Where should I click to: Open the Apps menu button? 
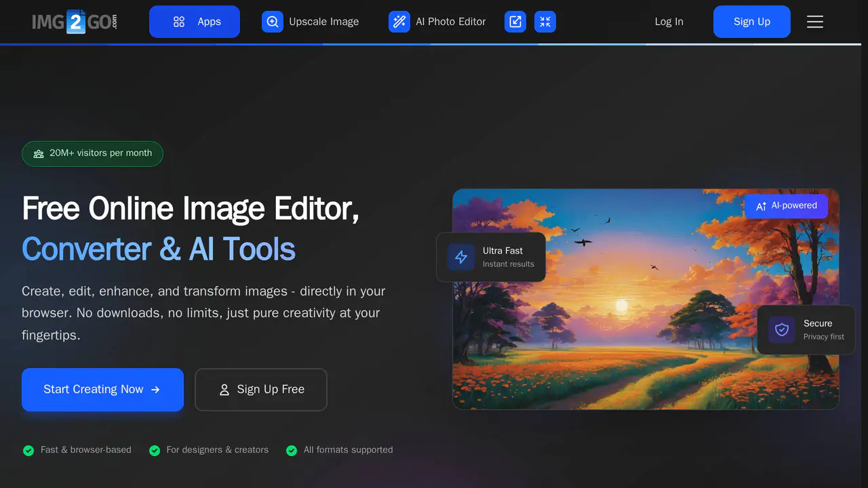pyautogui.click(x=195, y=22)
